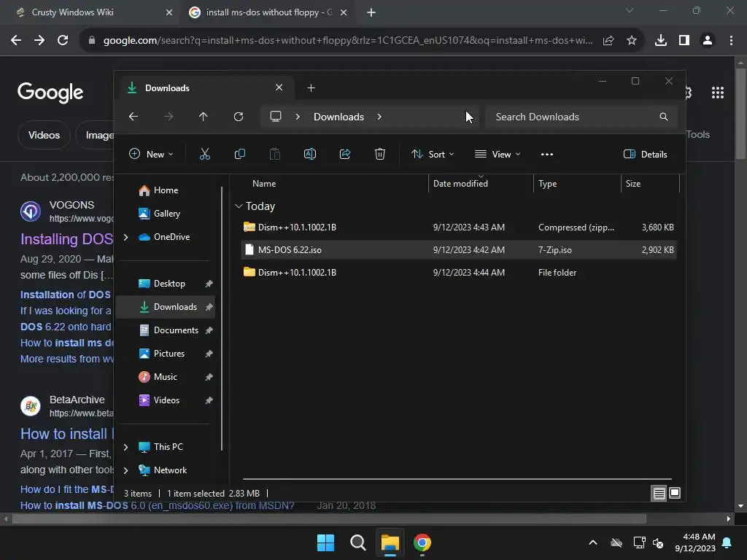This screenshot has width=747, height=560.
Task: Open Chrome profile avatar menu
Action: [708, 41]
